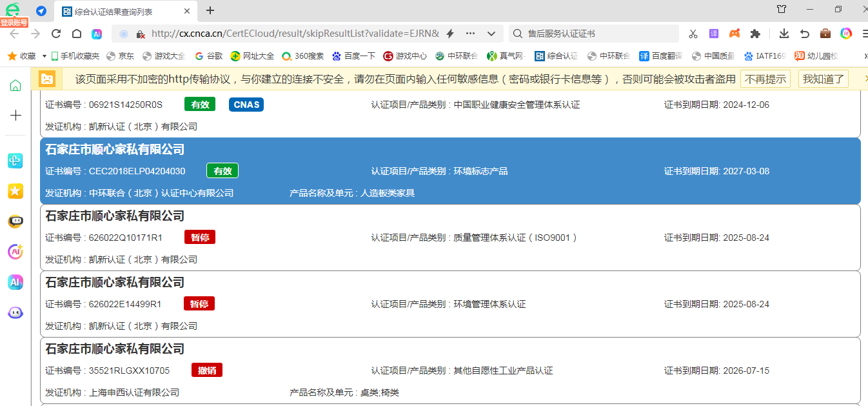
Task: Go forward to the next page
Action: click(35, 34)
